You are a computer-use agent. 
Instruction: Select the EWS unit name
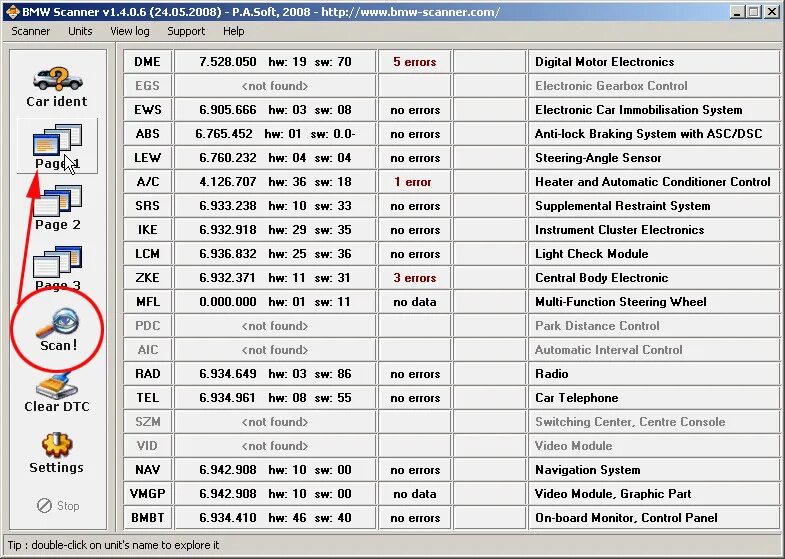tap(148, 110)
